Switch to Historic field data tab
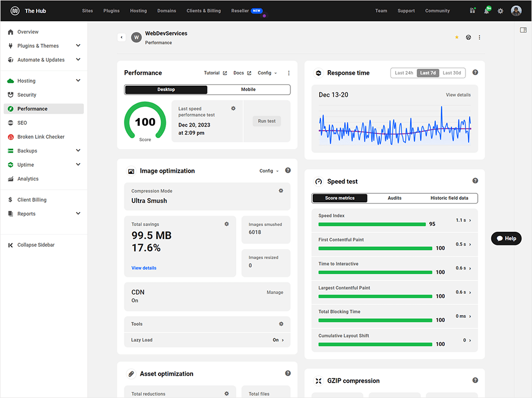 point(449,198)
